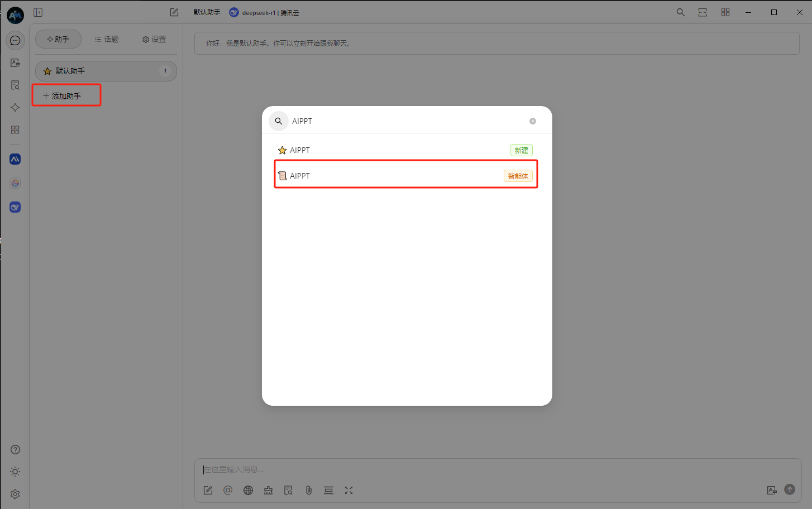Open the mini apps grid icon in sidebar
Viewport: 812px width, 509px height.
15,130
